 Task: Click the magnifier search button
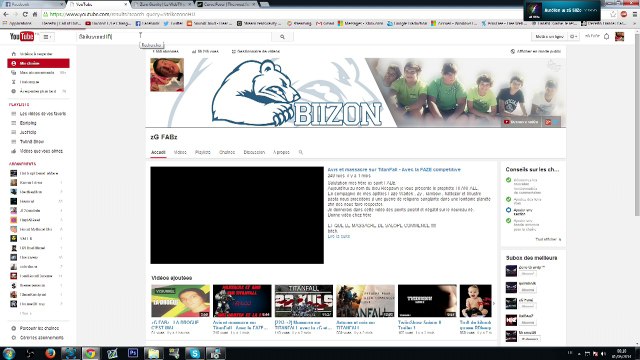click(282, 37)
